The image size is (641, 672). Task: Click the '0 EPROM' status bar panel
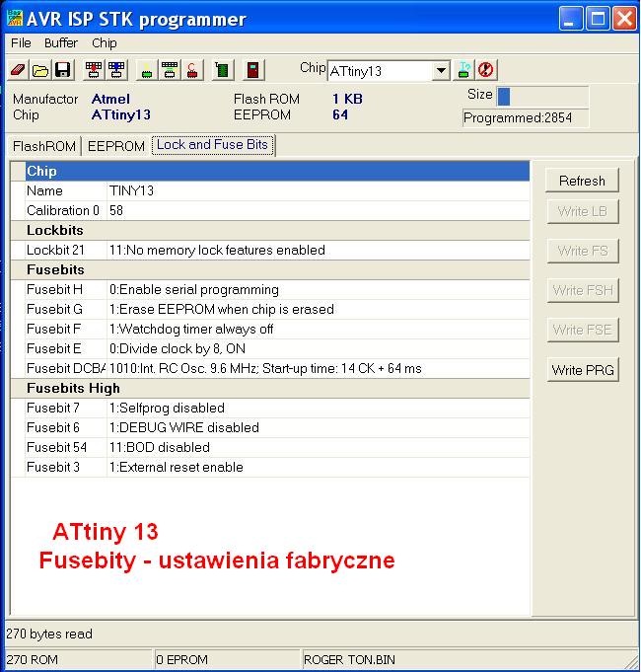pyautogui.click(x=227, y=659)
